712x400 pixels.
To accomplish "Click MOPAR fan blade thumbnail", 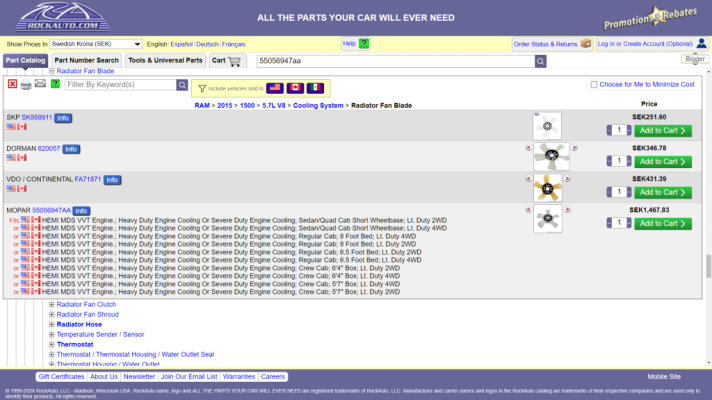I will click(x=548, y=218).
